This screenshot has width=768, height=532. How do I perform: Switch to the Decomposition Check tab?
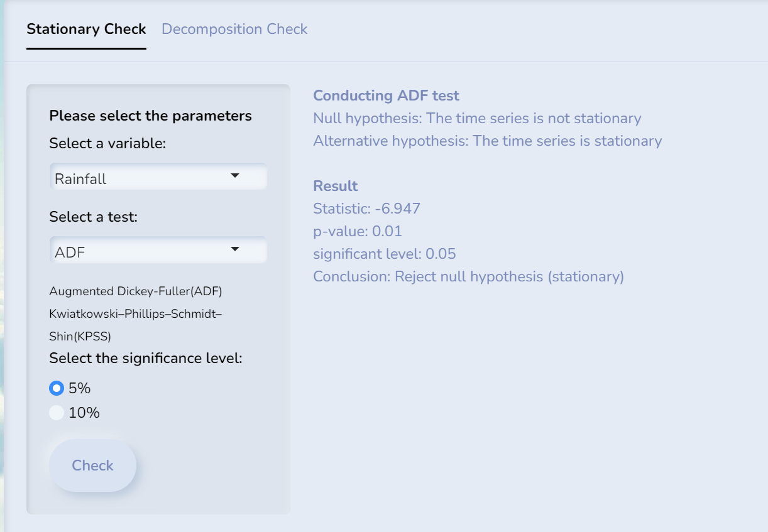click(x=234, y=30)
